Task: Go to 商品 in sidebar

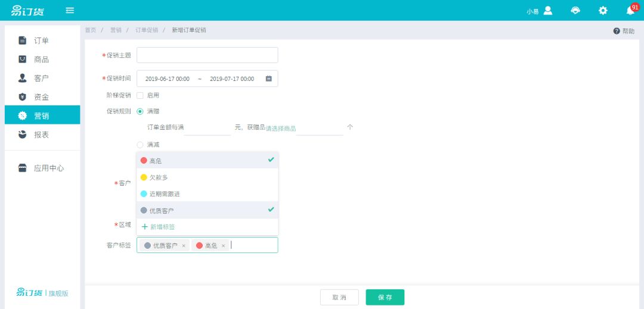Action: [x=42, y=60]
